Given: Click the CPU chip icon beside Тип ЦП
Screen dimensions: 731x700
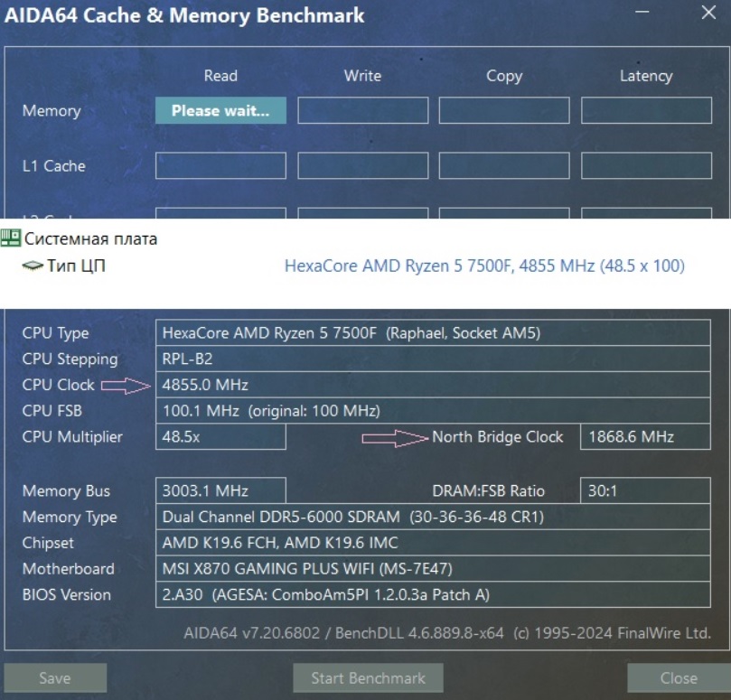Looking at the screenshot, I should (33, 266).
